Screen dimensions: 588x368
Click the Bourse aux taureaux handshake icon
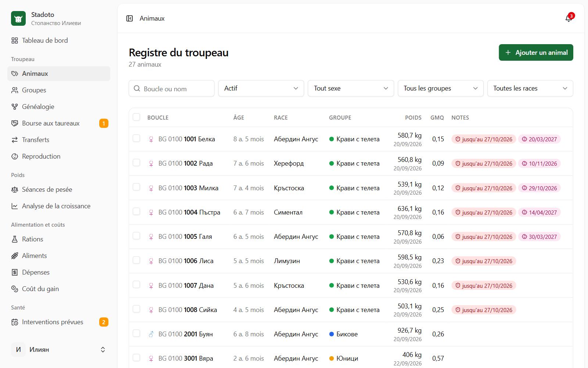(x=15, y=123)
